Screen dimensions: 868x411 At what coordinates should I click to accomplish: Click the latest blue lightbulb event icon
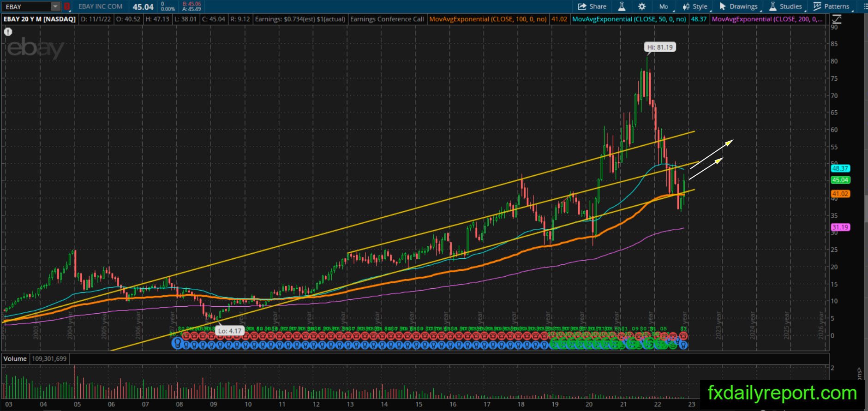pos(683,345)
